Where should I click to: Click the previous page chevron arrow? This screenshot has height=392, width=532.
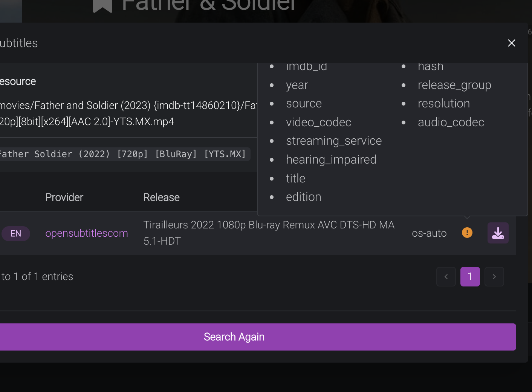(x=446, y=276)
